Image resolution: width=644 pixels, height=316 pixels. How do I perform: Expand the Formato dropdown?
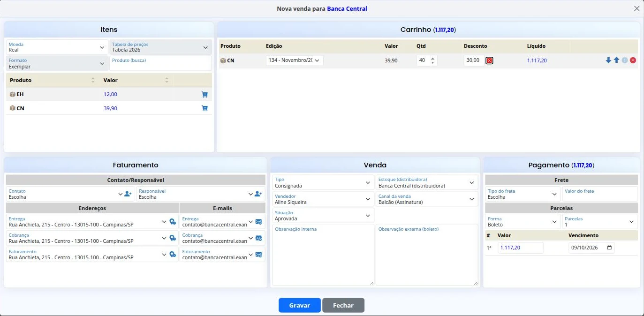point(57,63)
